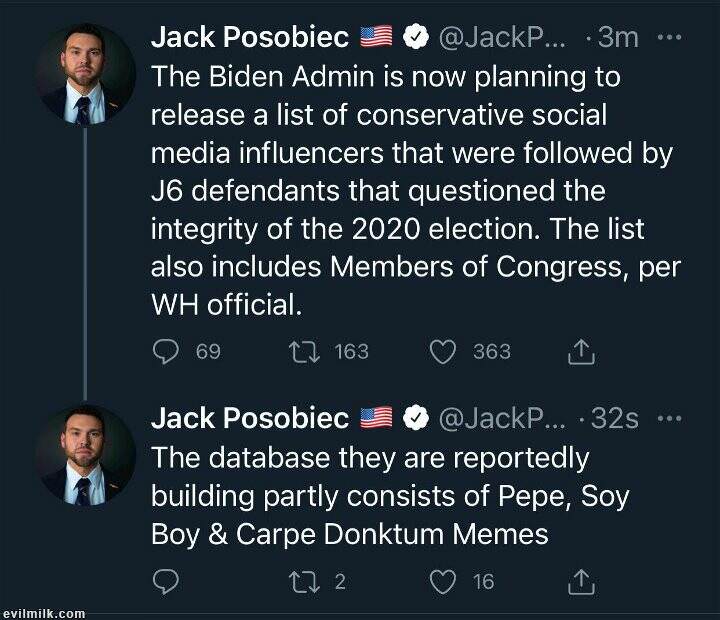Open Jack Posobiec's name on the first tweet
720x620 pixels.
click(249, 37)
